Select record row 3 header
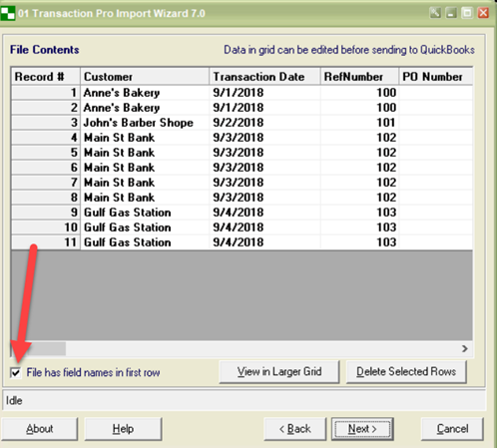 (46, 123)
